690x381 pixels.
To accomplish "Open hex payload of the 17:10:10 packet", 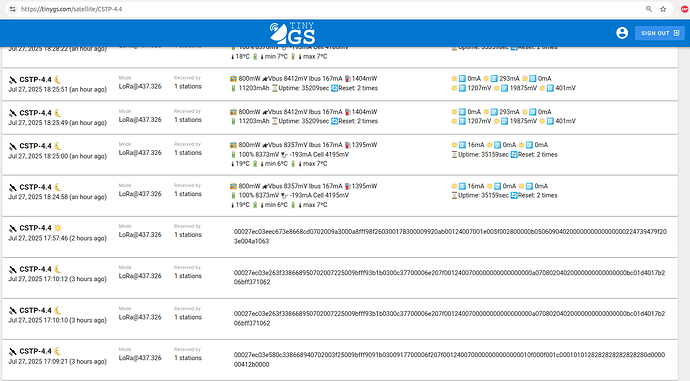I will point(449,318).
